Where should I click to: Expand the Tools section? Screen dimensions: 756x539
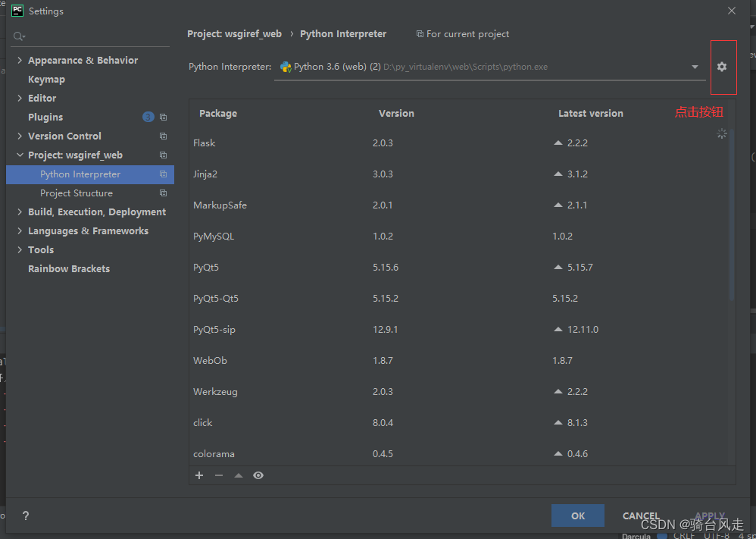20,249
